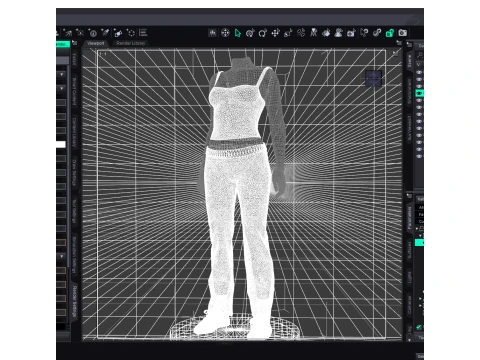480x360 pixels.
Task: Toggle the checkmark at bottom of right panel
Action: click(x=419, y=327)
